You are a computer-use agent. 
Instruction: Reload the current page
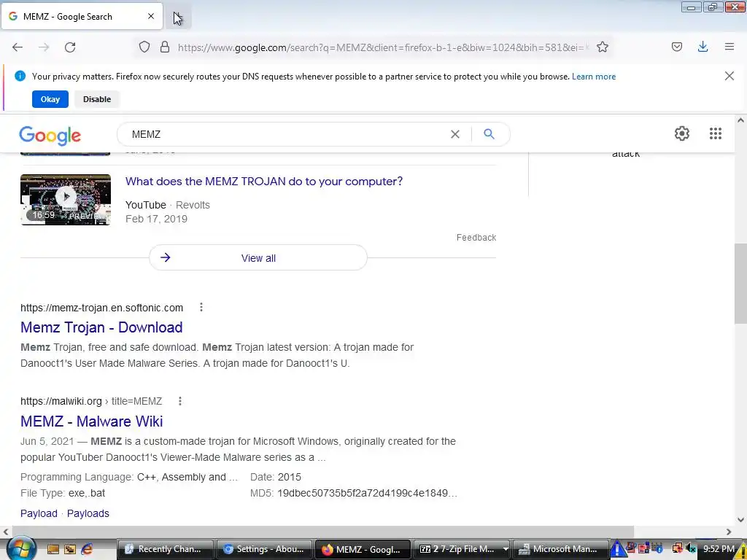click(70, 47)
